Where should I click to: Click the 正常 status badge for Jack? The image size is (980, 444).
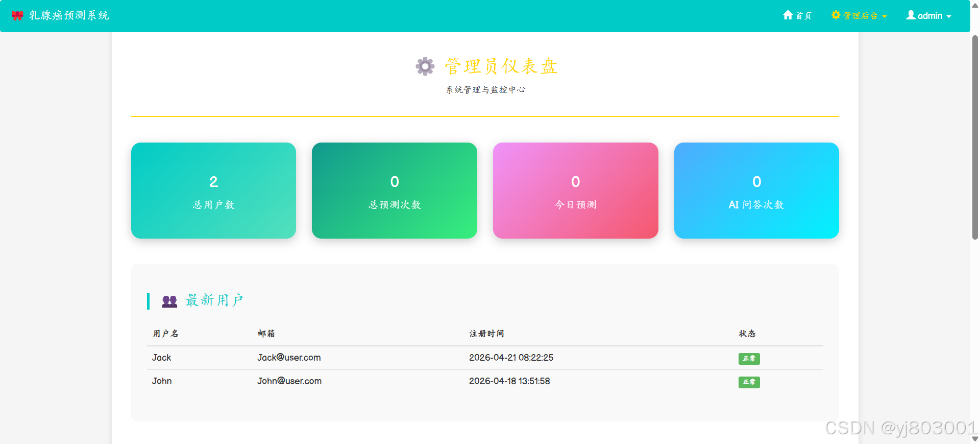coord(749,359)
